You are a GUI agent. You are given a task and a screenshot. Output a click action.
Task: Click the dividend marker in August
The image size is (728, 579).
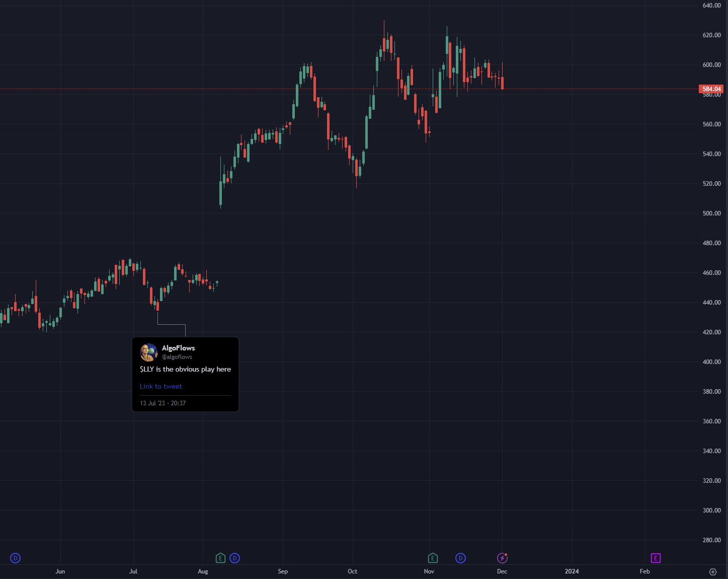point(234,558)
